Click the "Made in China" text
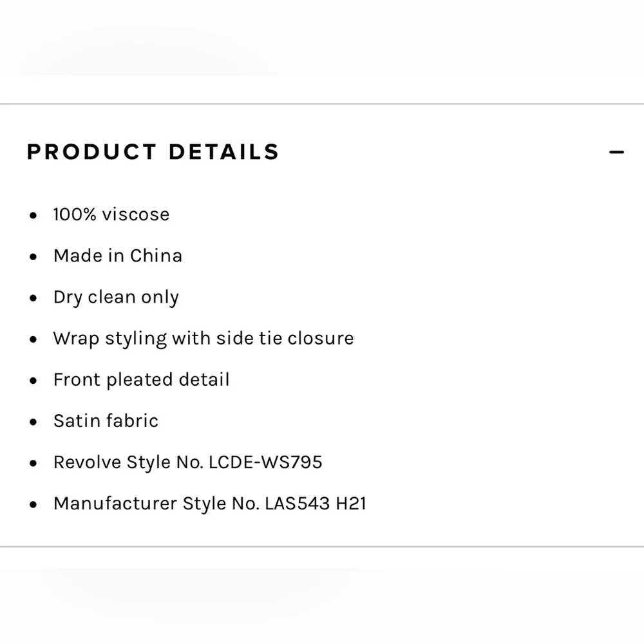The image size is (644, 644). point(118,256)
